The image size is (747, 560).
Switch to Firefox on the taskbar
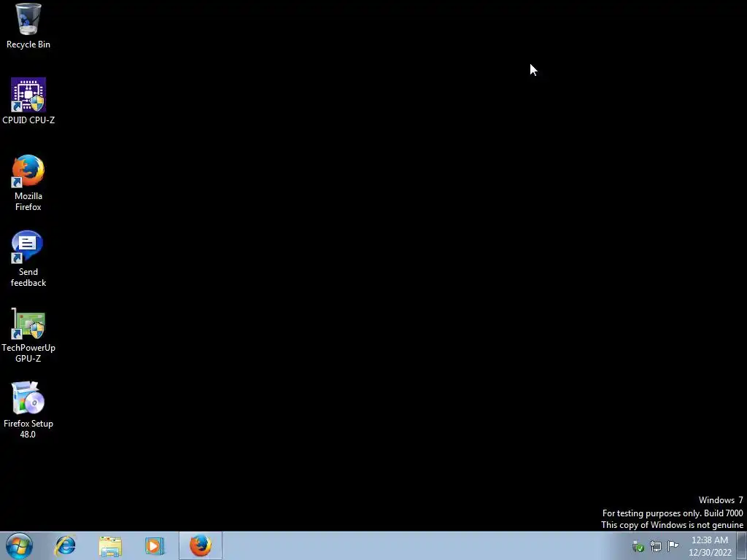click(x=201, y=545)
